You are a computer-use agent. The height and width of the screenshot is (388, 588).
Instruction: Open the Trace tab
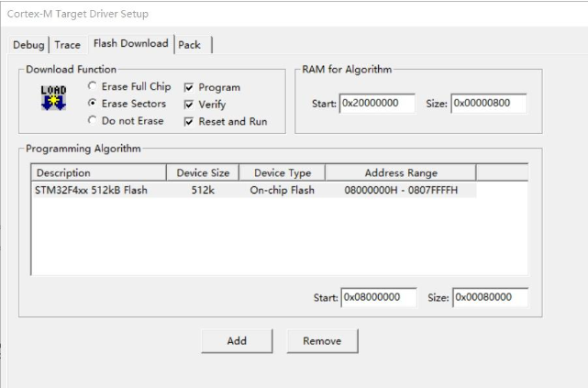click(67, 45)
